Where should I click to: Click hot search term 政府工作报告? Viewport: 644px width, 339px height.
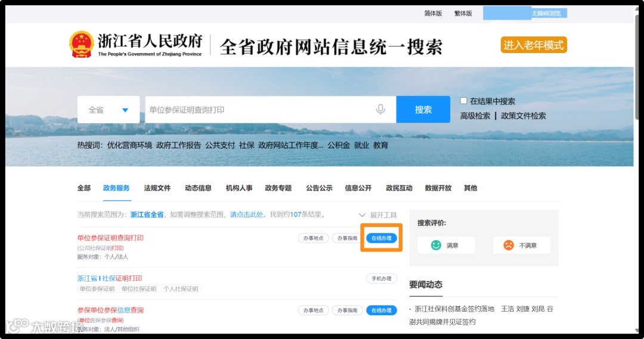179,145
